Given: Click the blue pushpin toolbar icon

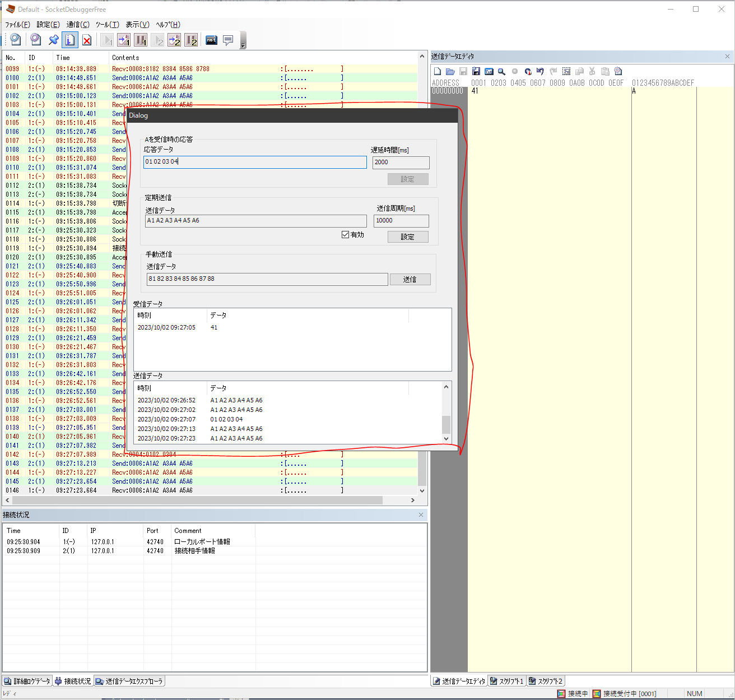Looking at the screenshot, I should coord(53,40).
